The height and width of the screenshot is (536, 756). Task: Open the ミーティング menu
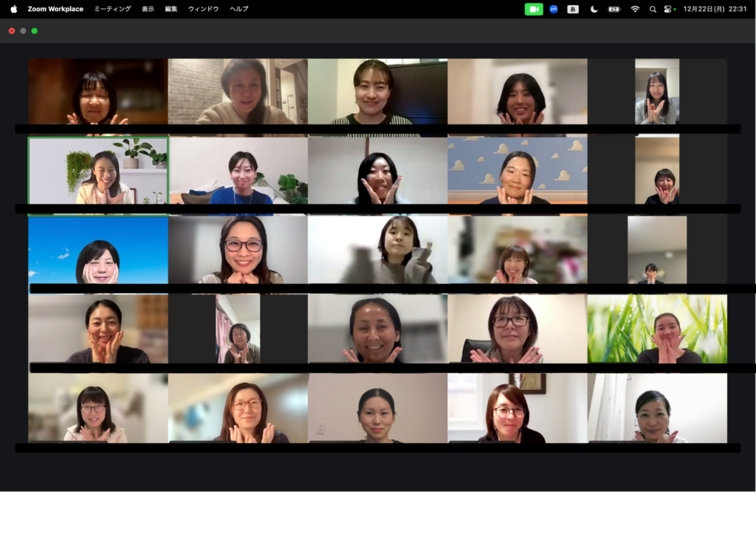112,9
